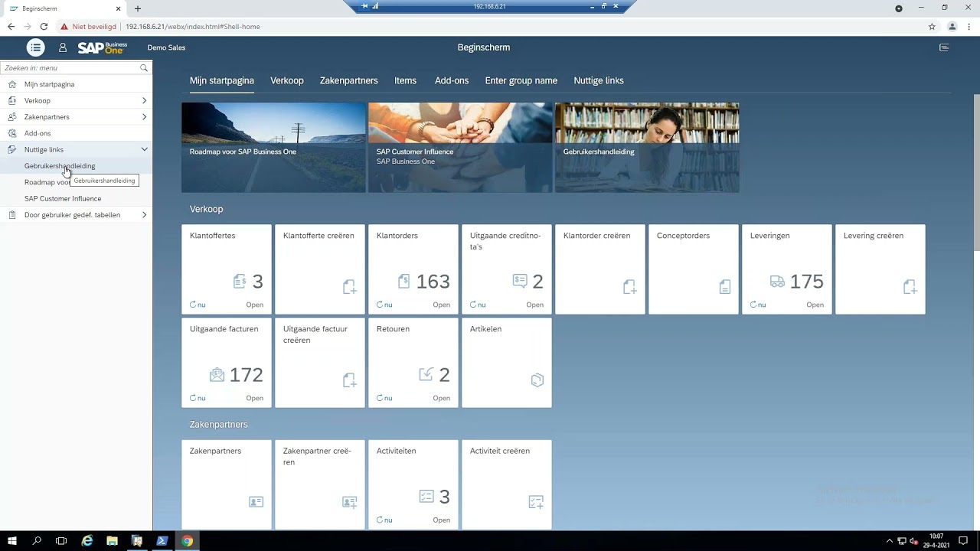
Task: Click the SAP Business One logo
Action: (102, 47)
